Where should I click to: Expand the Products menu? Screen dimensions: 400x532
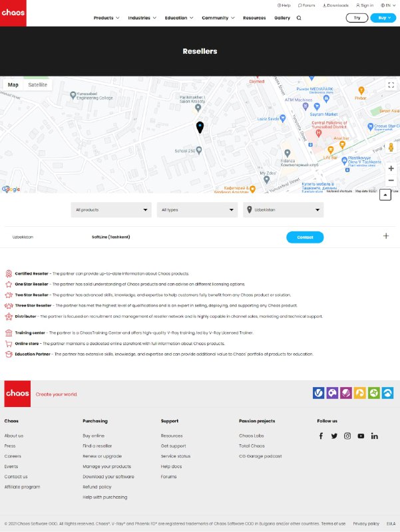(106, 18)
